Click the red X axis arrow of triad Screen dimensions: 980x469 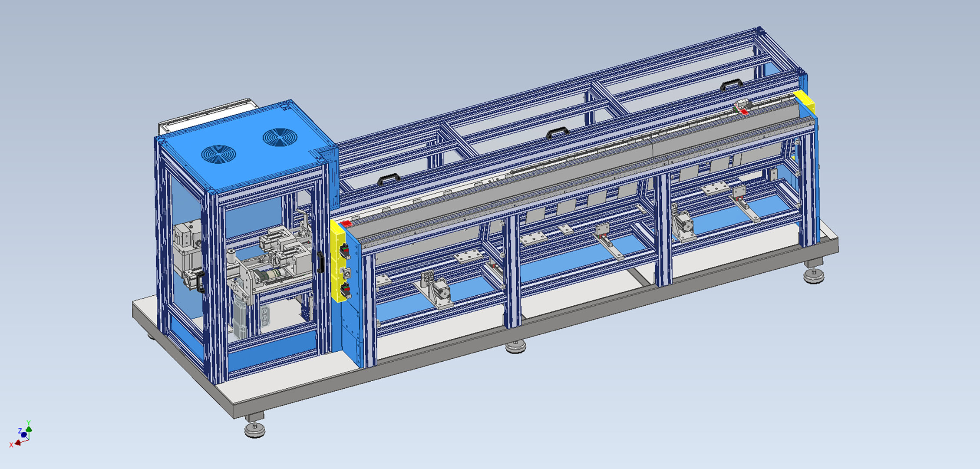point(18,443)
